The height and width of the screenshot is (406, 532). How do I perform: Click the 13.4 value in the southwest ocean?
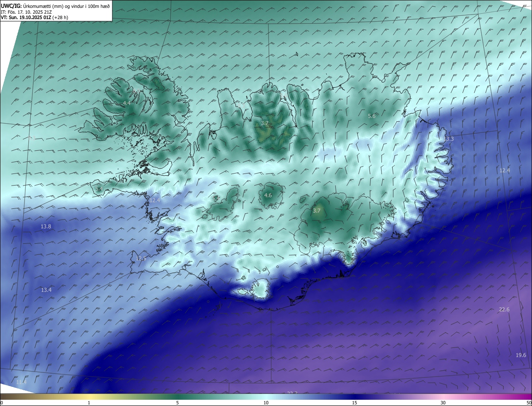tap(46, 290)
